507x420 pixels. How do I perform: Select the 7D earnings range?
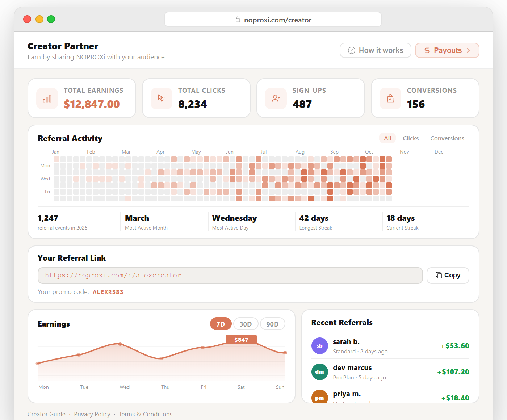click(x=221, y=324)
